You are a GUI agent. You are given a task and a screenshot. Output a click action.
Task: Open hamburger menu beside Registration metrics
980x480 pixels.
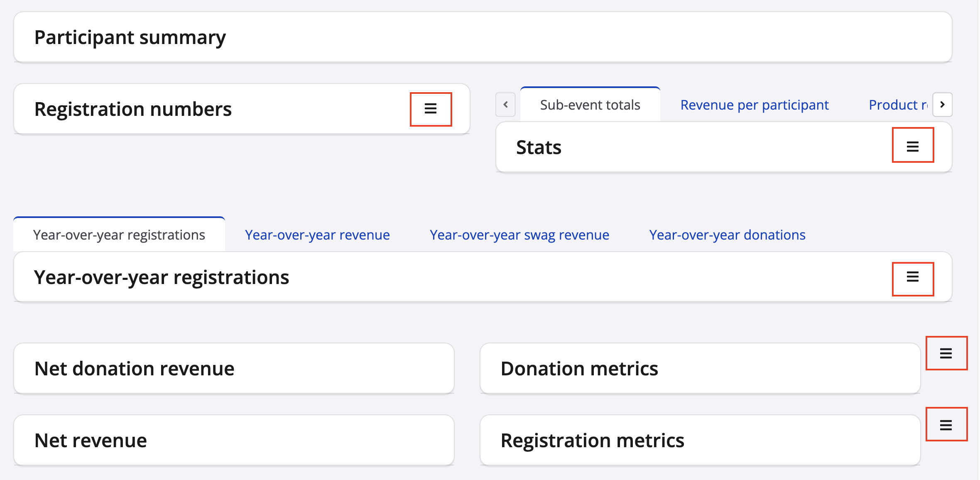click(946, 425)
